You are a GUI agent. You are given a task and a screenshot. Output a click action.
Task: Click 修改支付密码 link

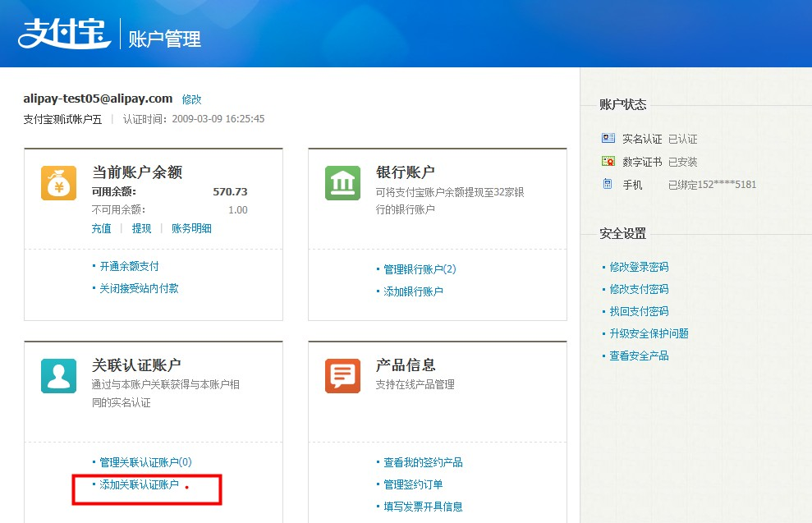point(639,289)
